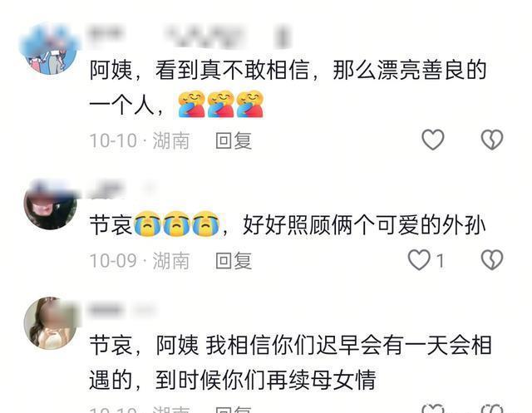Screen dimensions: 532x413
Task: Tap broken heart on the 10-09 comment
Action: 492,260
